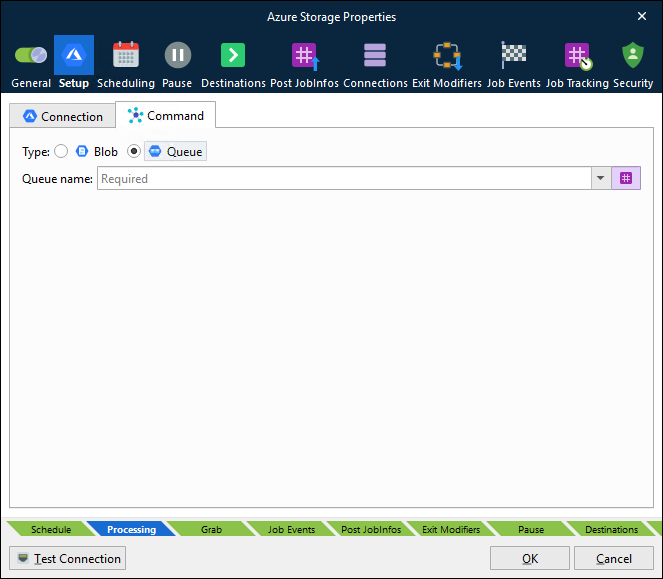The width and height of the screenshot is (663, 579).
Task: Open the purple JobInfo picker for Queue name
Action: [x=626, y=178]
